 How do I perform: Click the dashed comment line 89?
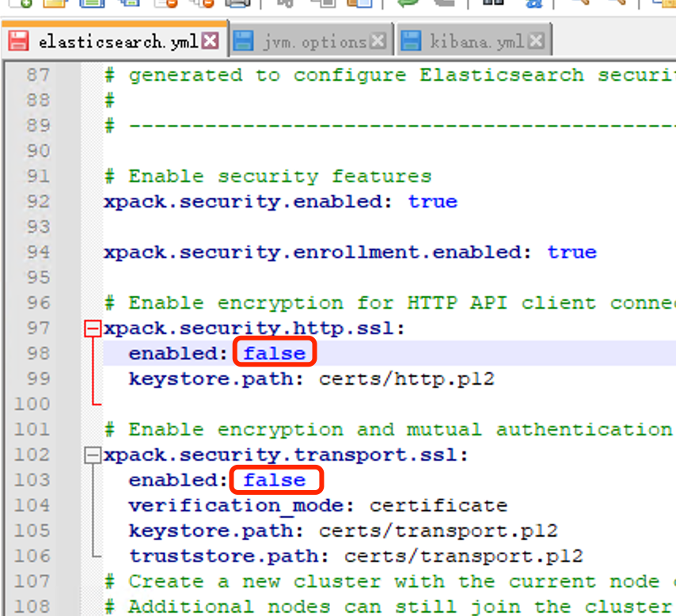(389, 126)
